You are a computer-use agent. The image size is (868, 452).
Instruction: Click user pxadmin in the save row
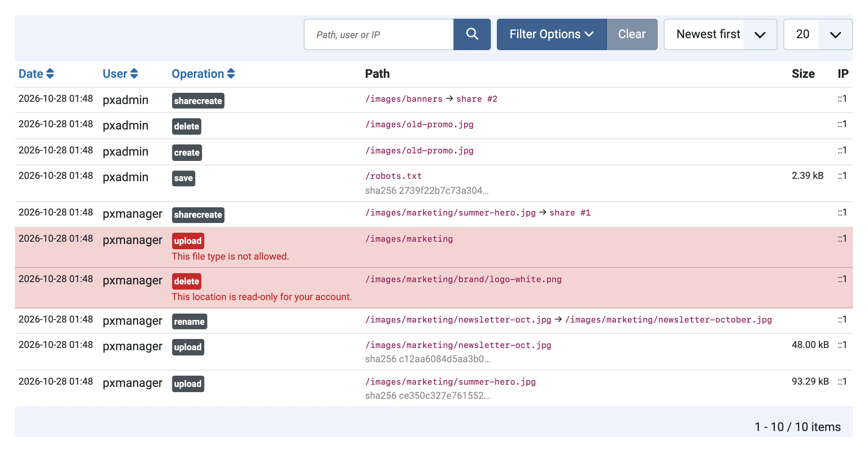[x=125, y=177]
